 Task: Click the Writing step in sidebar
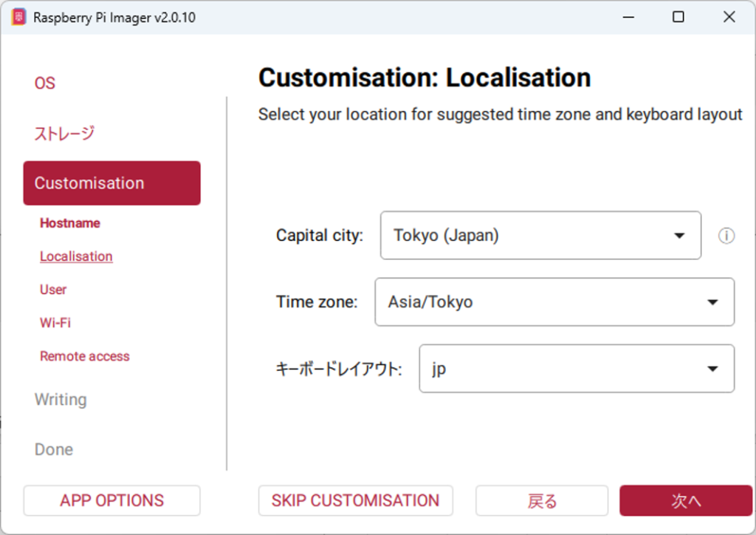pos(61,400)
